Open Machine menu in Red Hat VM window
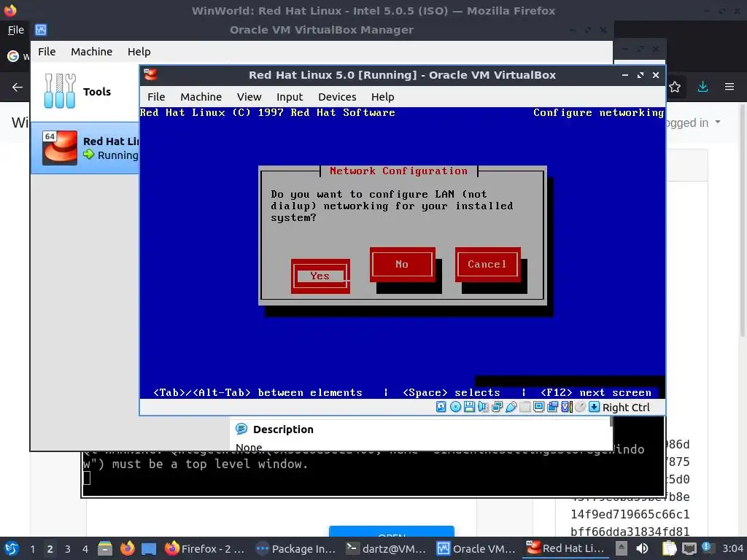Image resolution: width=747 pixels, height=560 pixels. (201, 97)
